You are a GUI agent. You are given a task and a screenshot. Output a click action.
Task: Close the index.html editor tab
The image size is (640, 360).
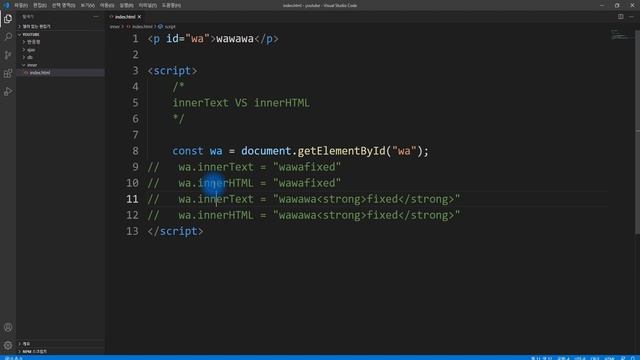[x=140, y=17]
